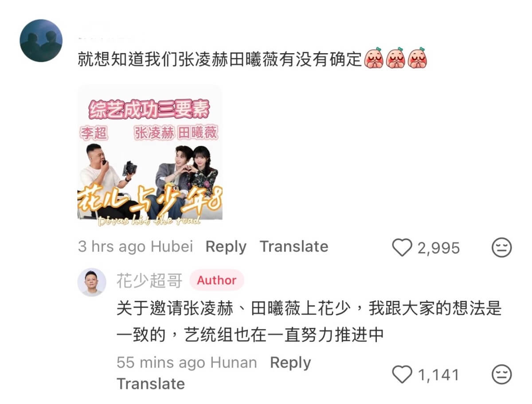This screenshot has height=404, width=532.
Task: Tap the '3 hrs ago Hubei' timestamp
Action: [136, 247]
